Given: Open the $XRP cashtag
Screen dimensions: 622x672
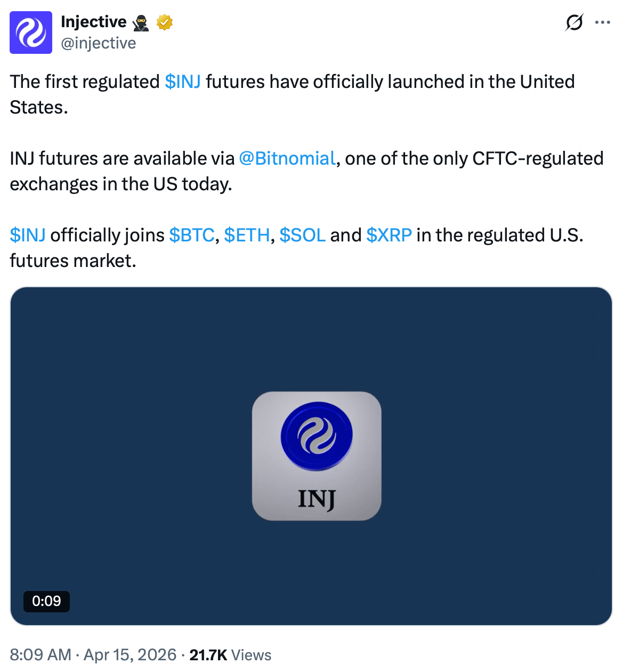Looking at the screenshot, I should (388, 235).
